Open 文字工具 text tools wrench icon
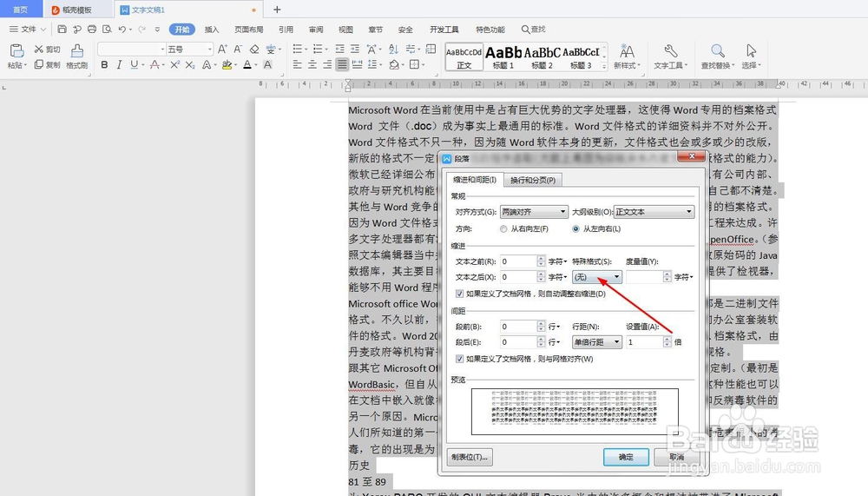The width and height of the screenshot is (868, 496). pyautogui.click(x=670, y=56)
